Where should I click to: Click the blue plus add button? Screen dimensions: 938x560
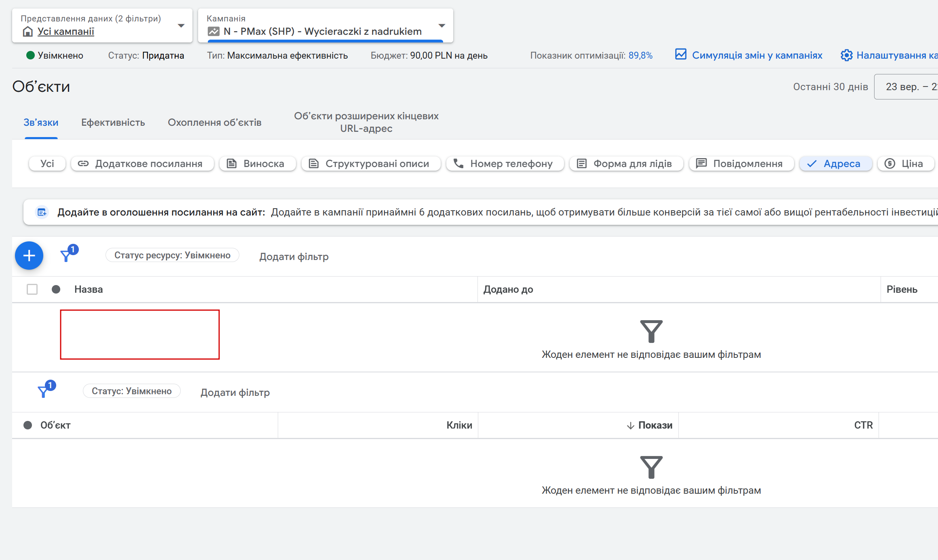coord(29,256)
